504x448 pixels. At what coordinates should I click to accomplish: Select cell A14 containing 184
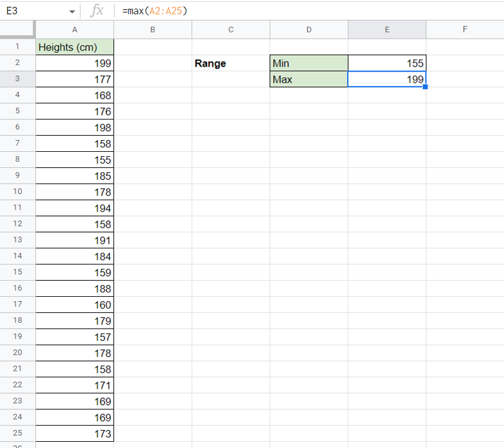click(x=75, y=256)
